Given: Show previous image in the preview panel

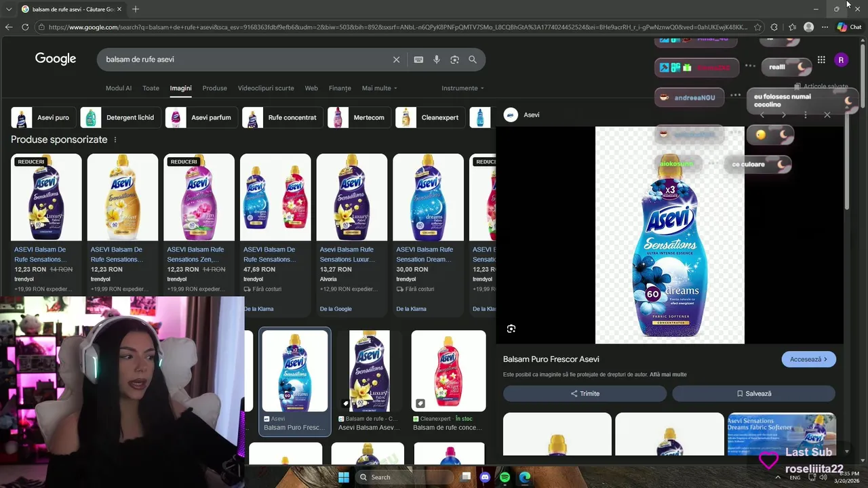Looking at the screenshot, I should coord(762,115).
